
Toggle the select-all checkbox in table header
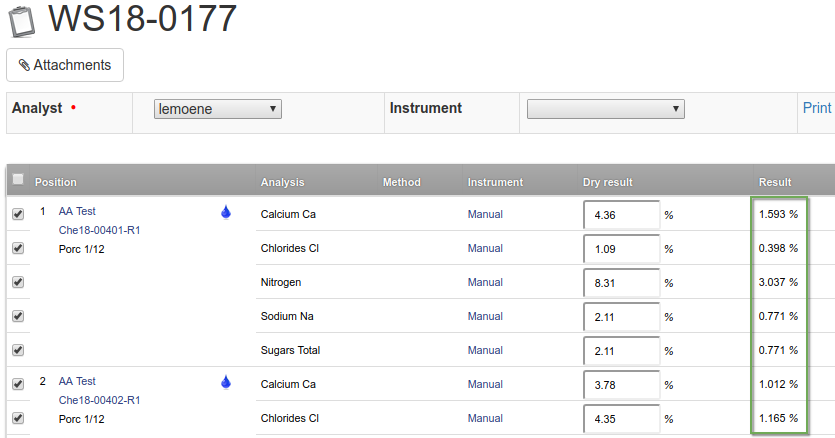click(x=18, y=180)
